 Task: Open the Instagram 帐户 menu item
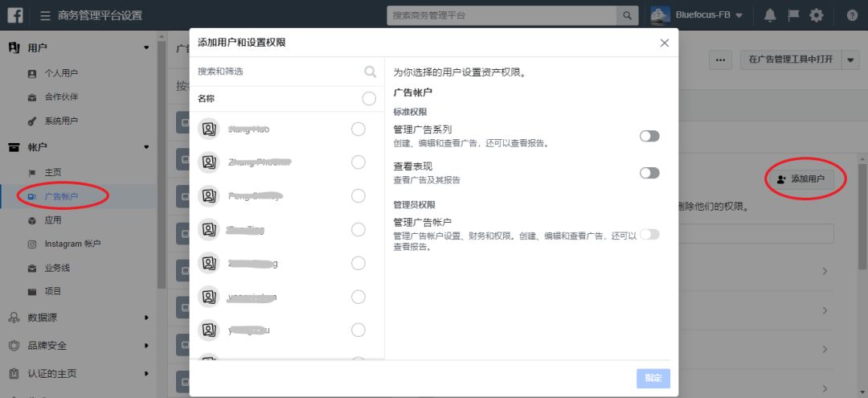pos(72,244)
